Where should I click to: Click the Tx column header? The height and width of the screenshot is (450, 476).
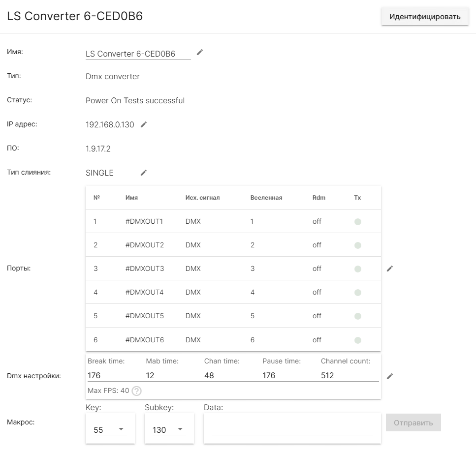[x=357, y=198]
